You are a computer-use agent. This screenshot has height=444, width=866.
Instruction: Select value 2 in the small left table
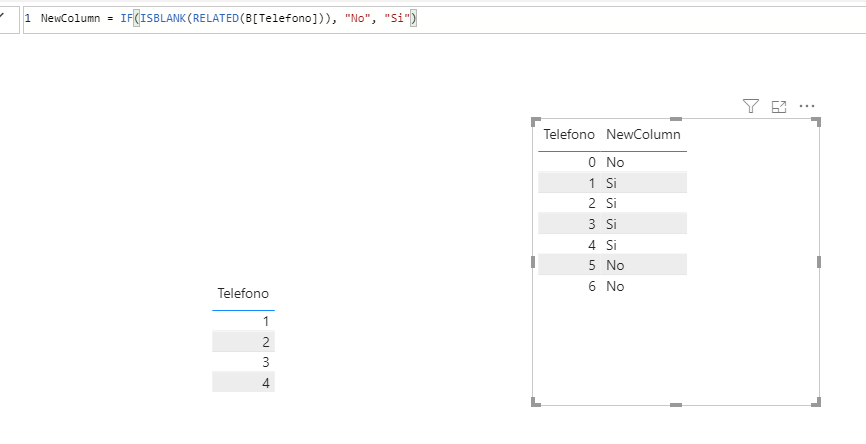(x=266, y=342)
